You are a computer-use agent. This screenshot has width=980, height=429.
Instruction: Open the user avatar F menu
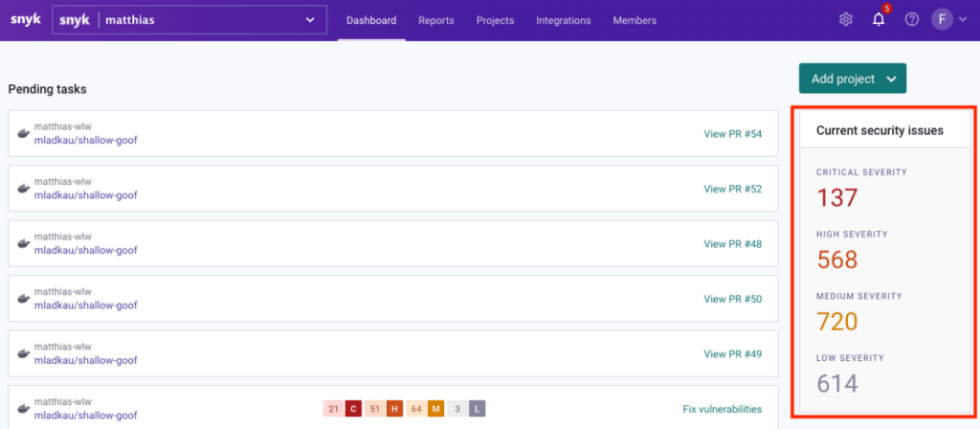click(x=942, y=20)
